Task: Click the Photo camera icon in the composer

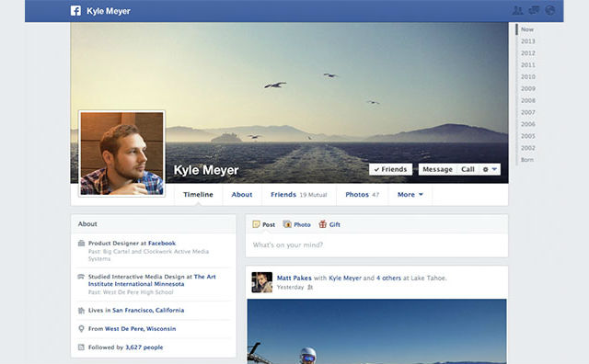Action: (287, 224)
